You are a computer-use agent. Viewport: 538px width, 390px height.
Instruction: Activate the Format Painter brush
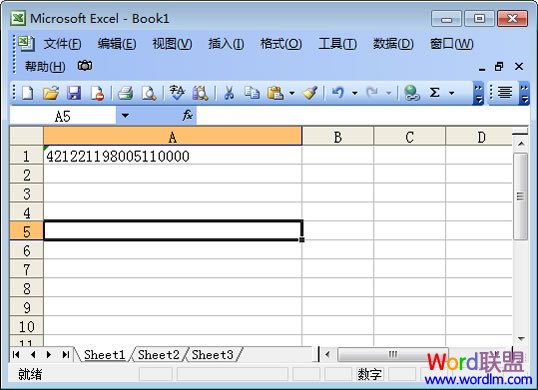point(310,93)
